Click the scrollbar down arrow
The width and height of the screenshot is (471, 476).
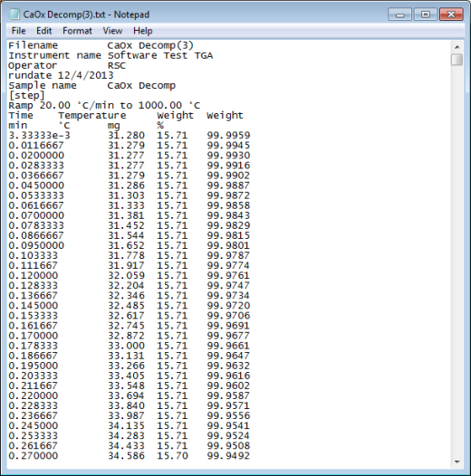coord(457,462)
